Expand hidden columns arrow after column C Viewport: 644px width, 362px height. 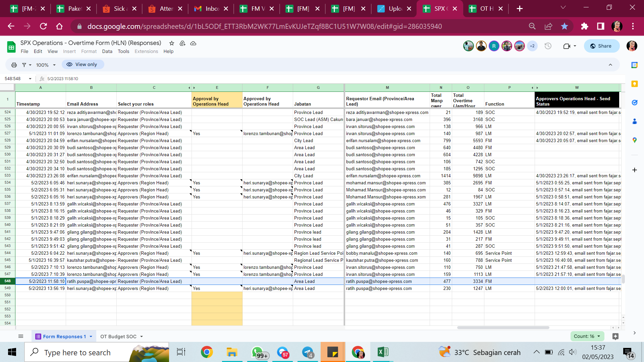pyautogui.click(x=189, y=88)
